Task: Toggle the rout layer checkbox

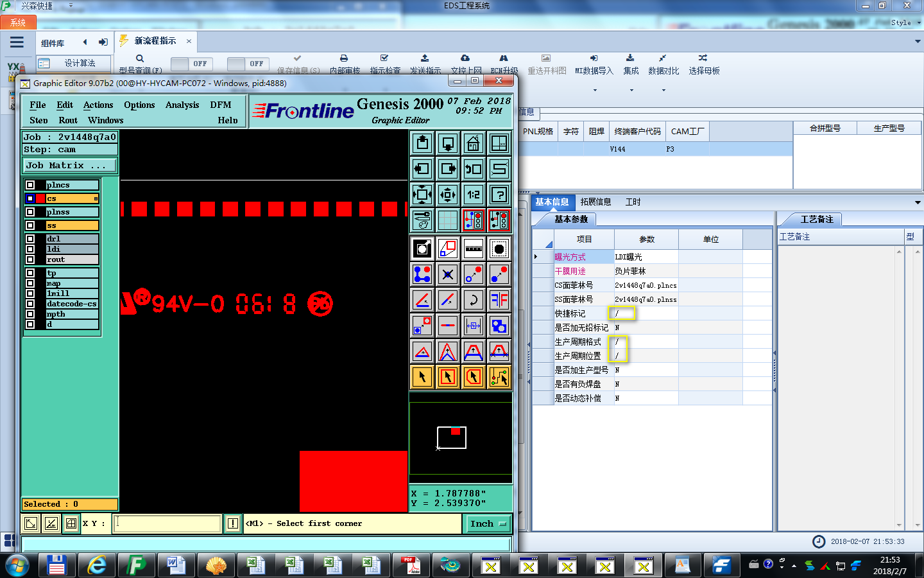Action: pos(30,259)
